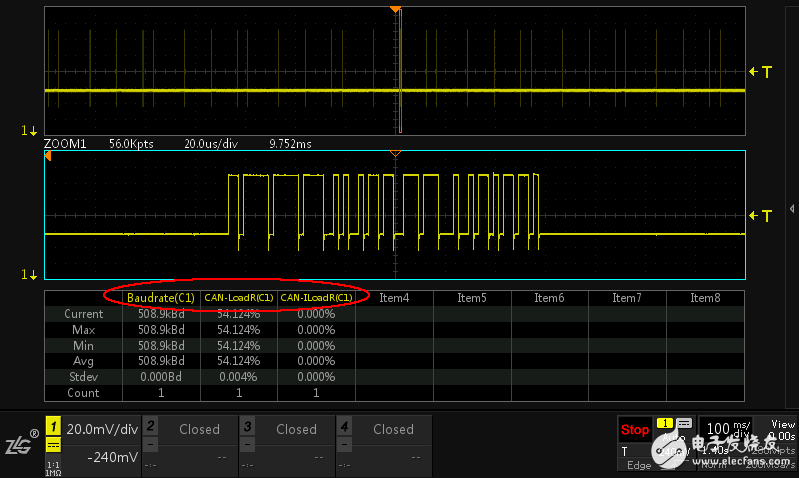Select the CAN-LoadR(C1) measurement column header
The image size is (799, 478).
[238, 298]
